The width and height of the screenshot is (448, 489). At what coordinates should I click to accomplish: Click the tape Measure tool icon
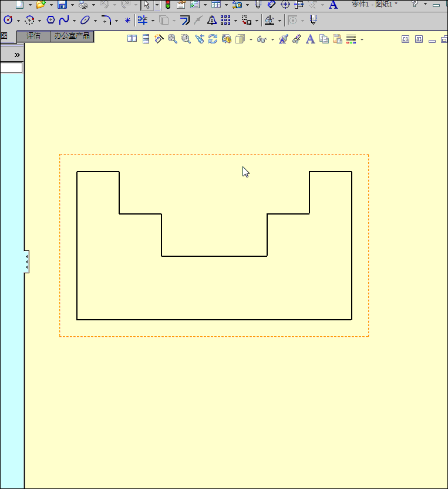click(237, 5)
